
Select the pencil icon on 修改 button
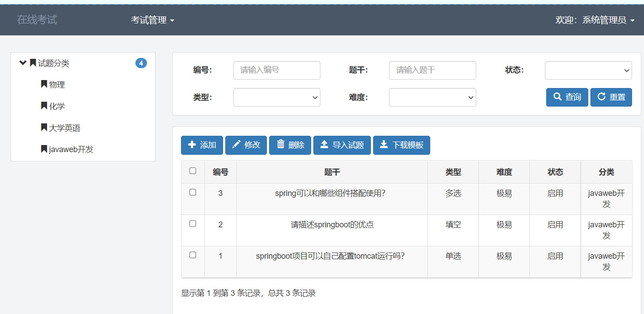236,145
